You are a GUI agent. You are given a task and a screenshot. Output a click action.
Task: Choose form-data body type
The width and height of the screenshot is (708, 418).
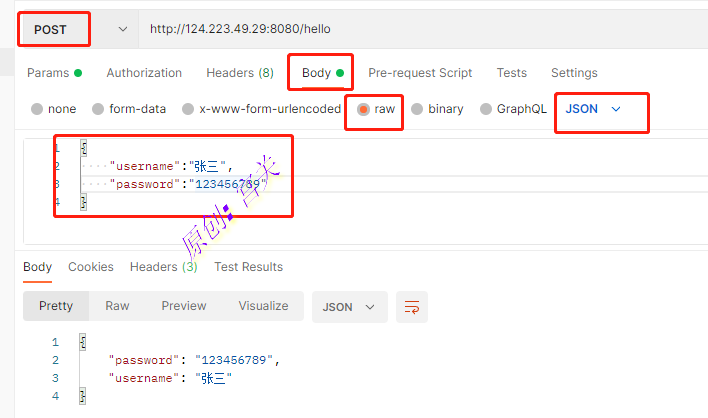click(x=129, y=109)
